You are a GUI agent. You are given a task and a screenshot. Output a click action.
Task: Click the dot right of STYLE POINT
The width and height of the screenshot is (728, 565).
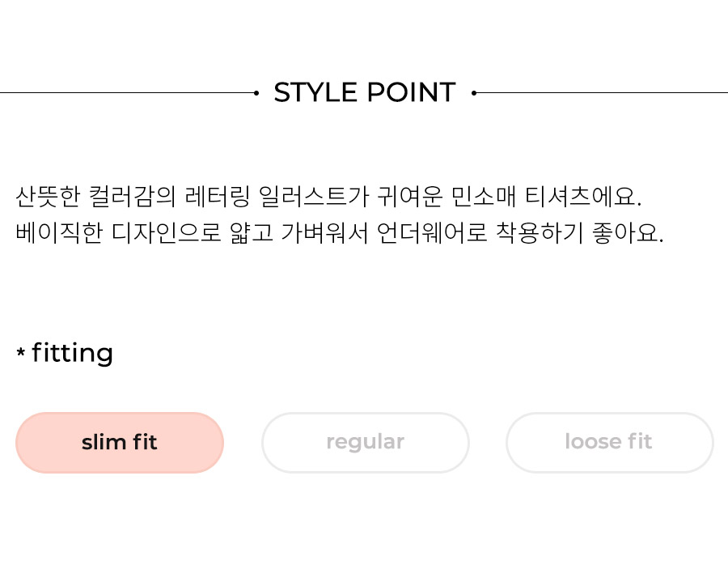pos(473,93)
